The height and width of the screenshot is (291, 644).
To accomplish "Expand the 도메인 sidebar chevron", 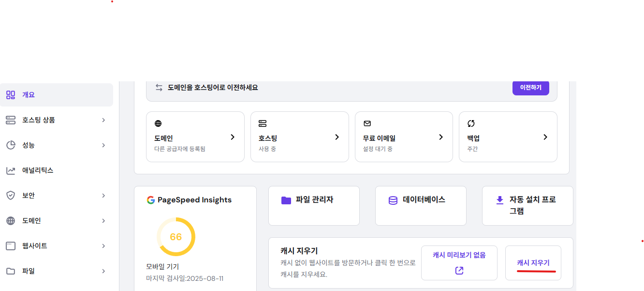I will (x=103, y=221).
